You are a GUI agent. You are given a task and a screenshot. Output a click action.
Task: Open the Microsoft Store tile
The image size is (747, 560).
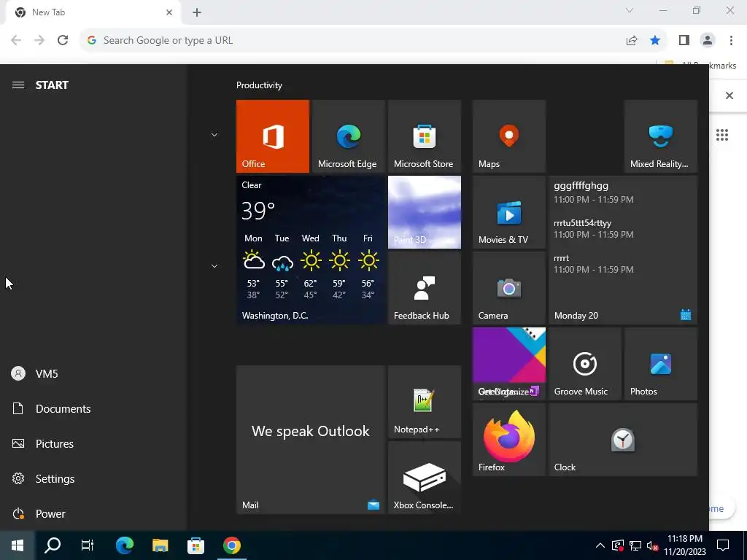coord(425,136)
